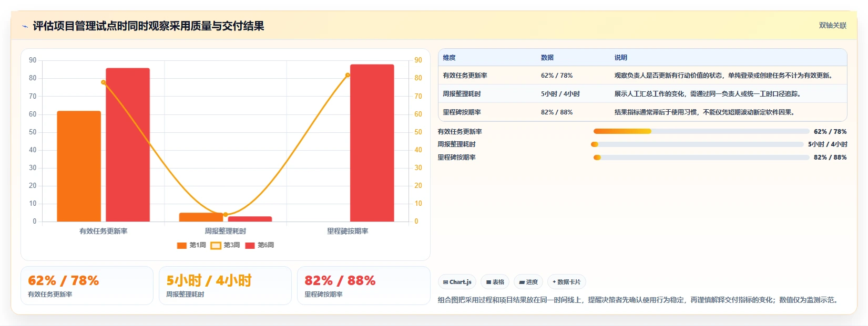Click the 里程碑按期率 x-axis label
Screen dimensions: 868x326
tap(348, 231)
